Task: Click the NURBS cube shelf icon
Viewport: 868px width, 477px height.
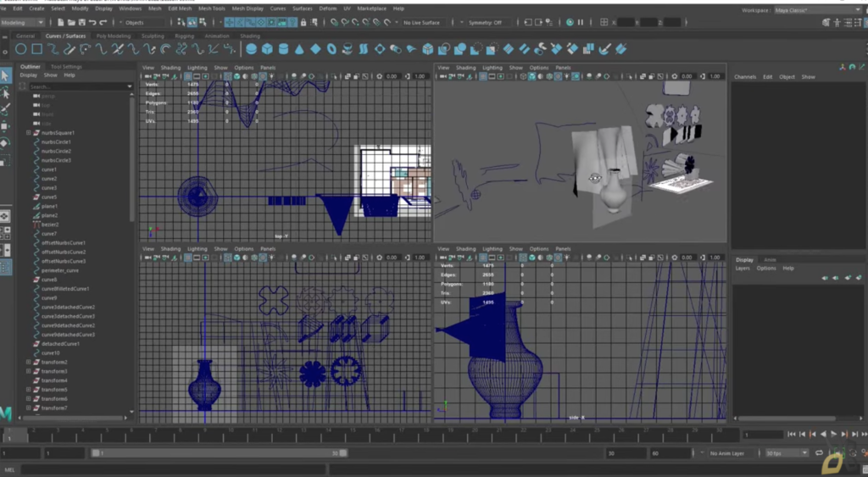Action: click(x=267, y=49)
